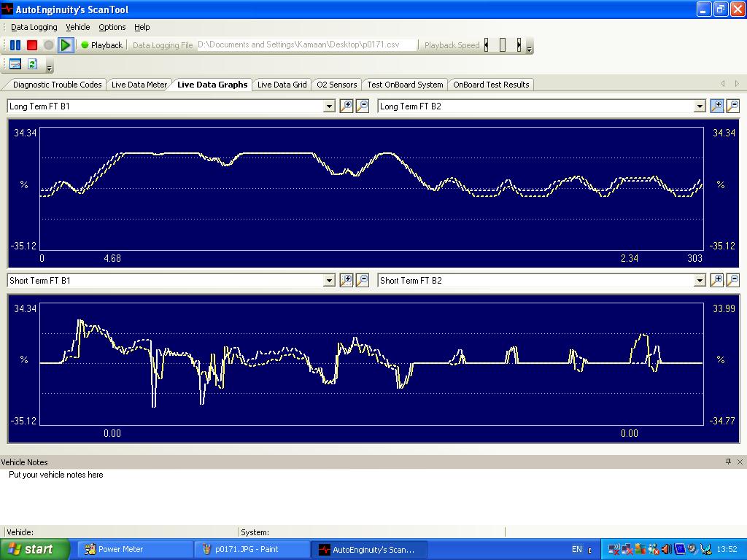Click the red stop button
This screenshot has height=560, width=747.
click(32, 45)
